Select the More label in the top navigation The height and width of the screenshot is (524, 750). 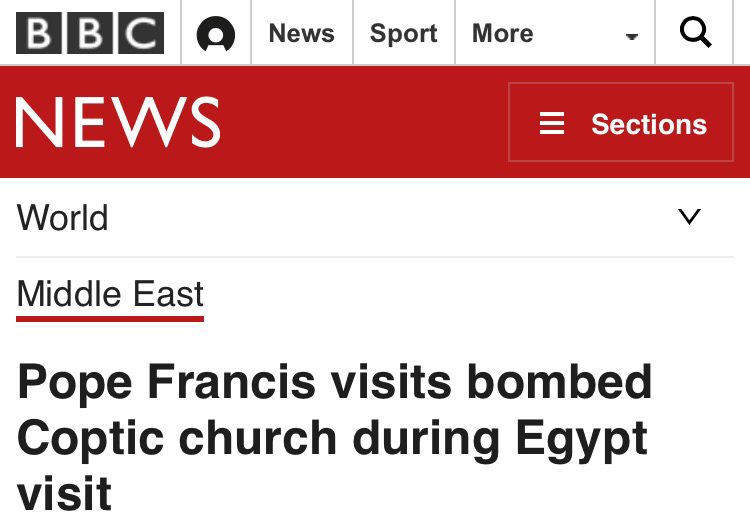click(502, 33)
